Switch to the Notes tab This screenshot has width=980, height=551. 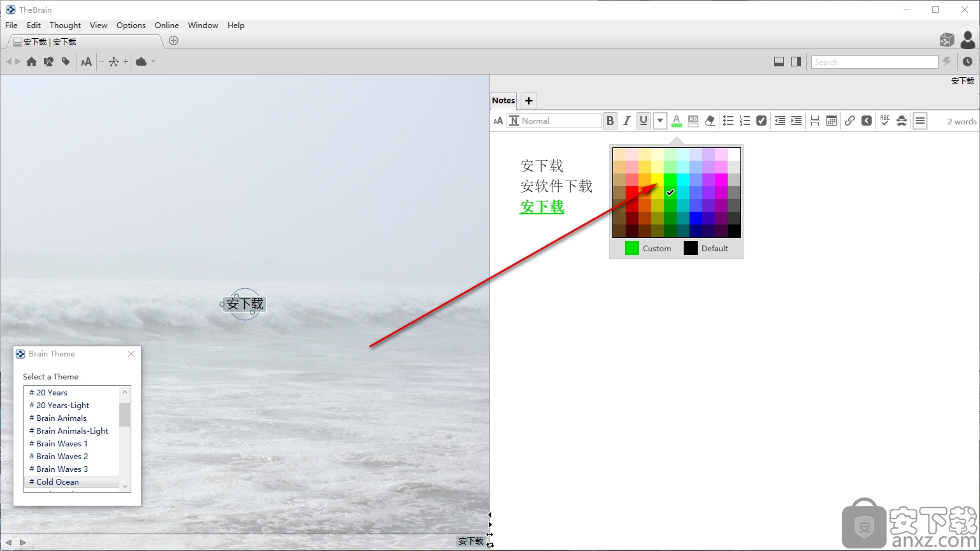pyautogui.click(x=503, y=100)
